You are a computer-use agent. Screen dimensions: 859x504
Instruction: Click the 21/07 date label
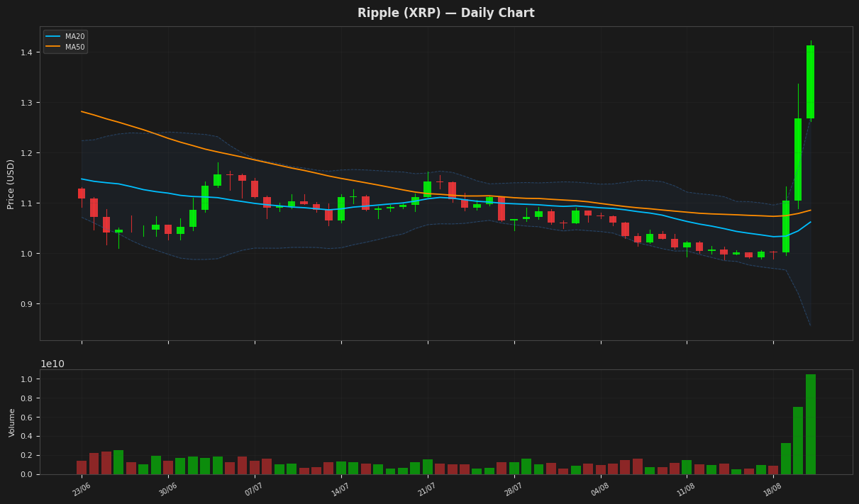point(427,488)
